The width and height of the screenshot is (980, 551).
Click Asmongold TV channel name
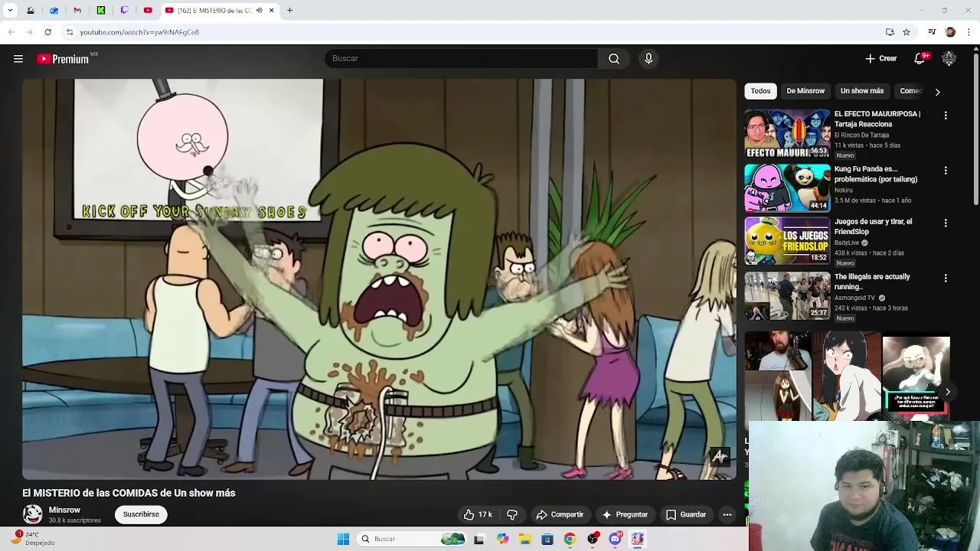point(854,298)
